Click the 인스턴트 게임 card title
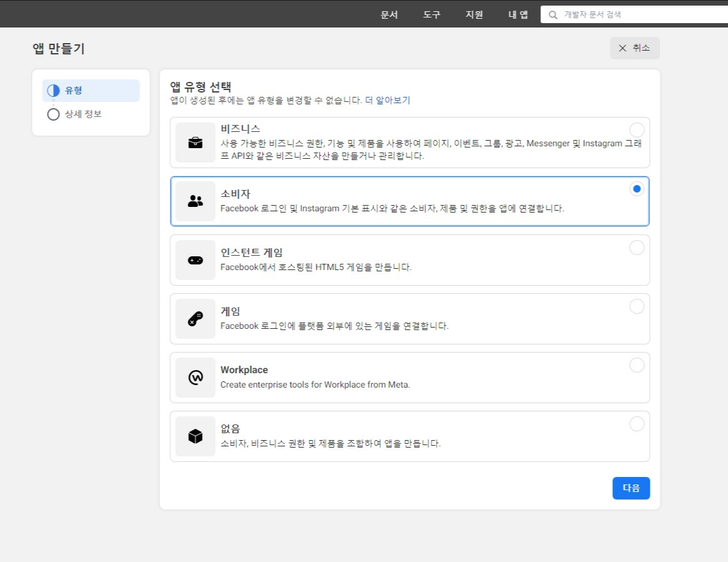Image resolution: width=728 pixels, height=562 pixels. 251,253
